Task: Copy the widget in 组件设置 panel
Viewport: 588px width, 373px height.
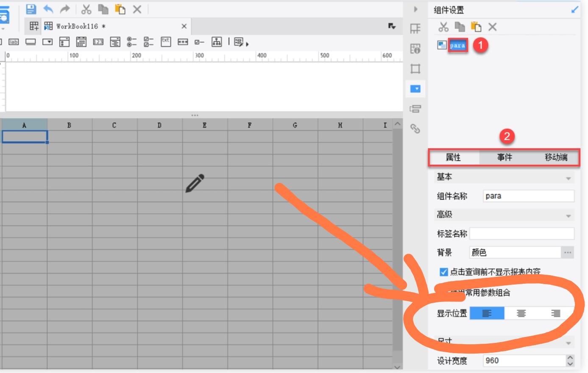Action: 460,27
